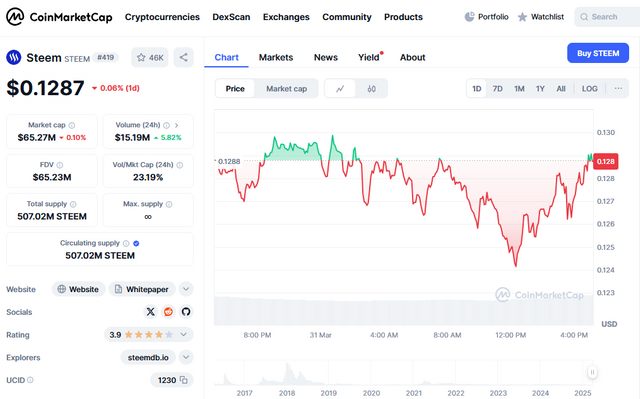Expand the Explorers dropdown arrow

[x=186, y=357]
